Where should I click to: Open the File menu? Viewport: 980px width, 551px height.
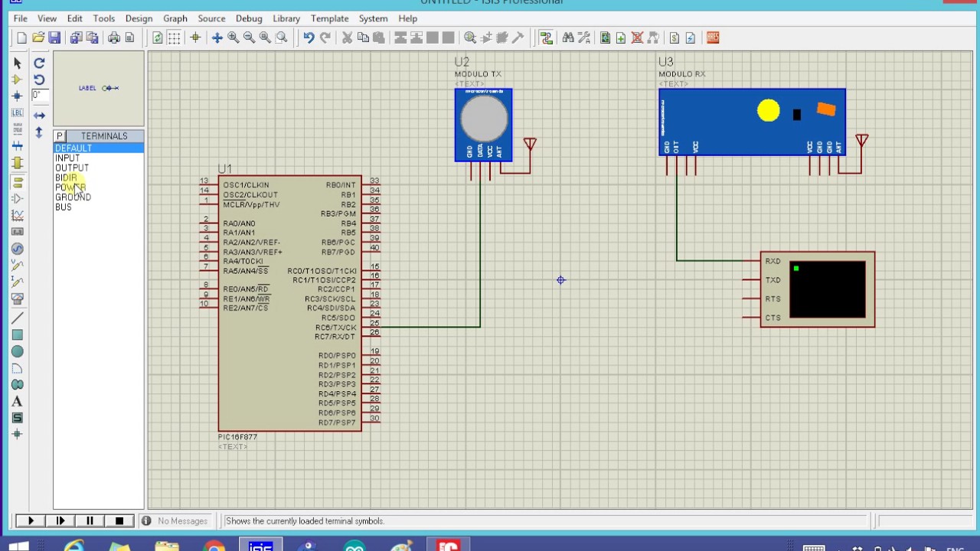[x=20, y=18]
